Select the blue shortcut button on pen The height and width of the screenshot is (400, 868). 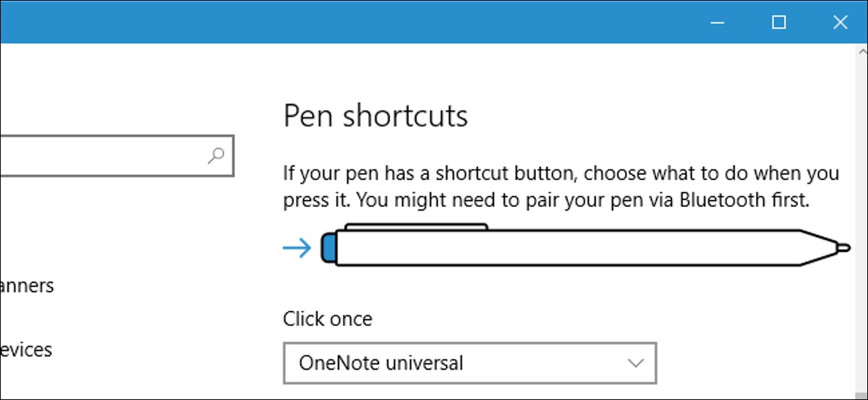(327, 248)
